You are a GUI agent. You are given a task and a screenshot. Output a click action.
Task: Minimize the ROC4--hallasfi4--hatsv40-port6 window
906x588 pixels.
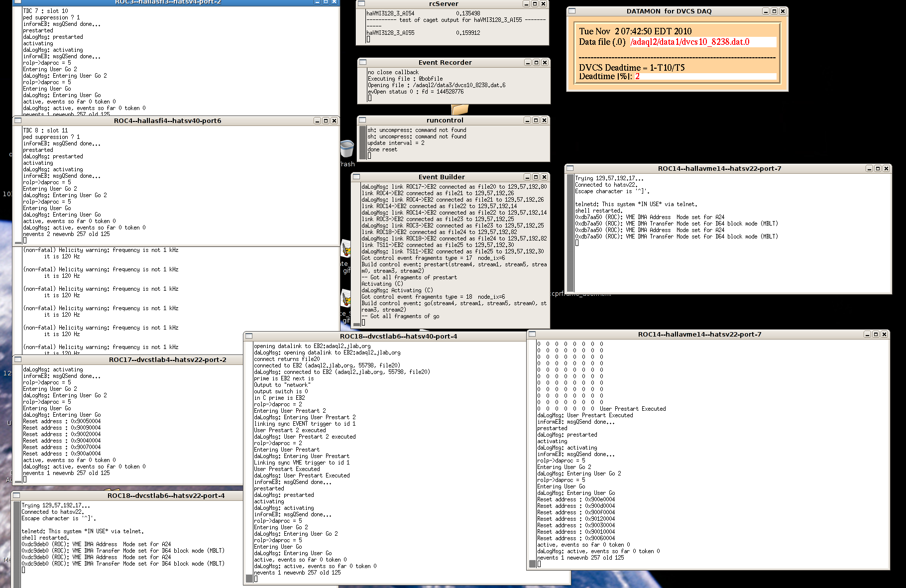(x=317, y=120)
